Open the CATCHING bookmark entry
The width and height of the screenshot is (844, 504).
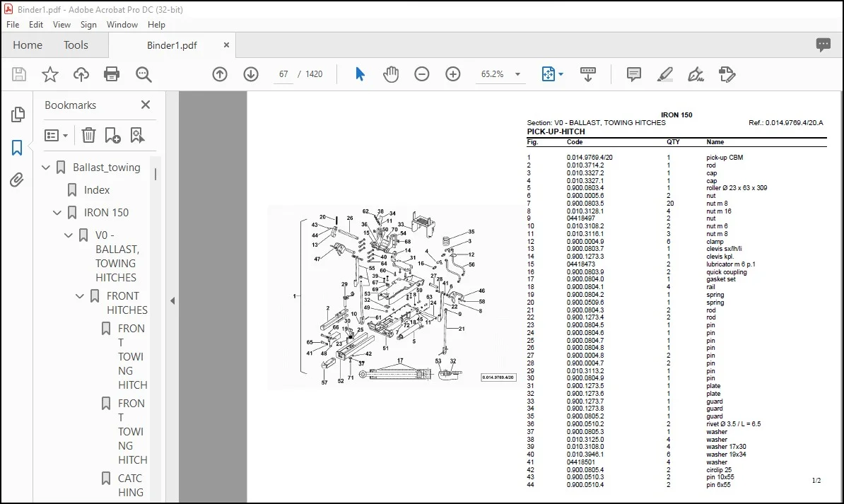tap(131, 485)
